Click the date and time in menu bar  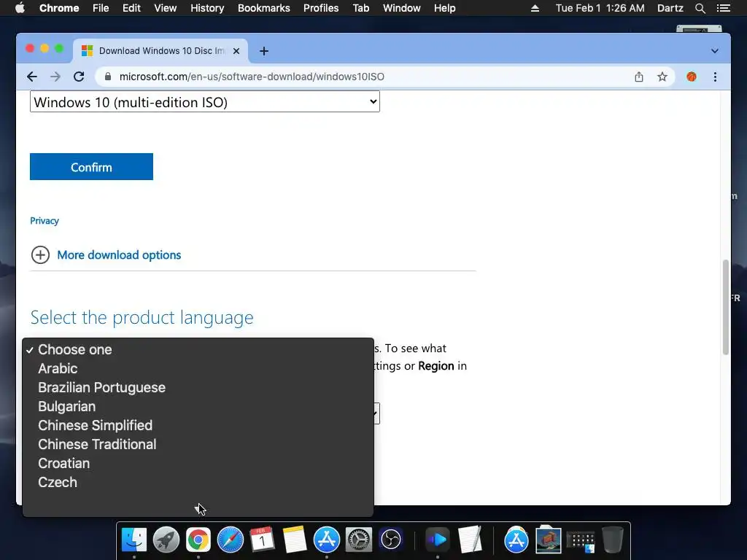tap(600, 8)
